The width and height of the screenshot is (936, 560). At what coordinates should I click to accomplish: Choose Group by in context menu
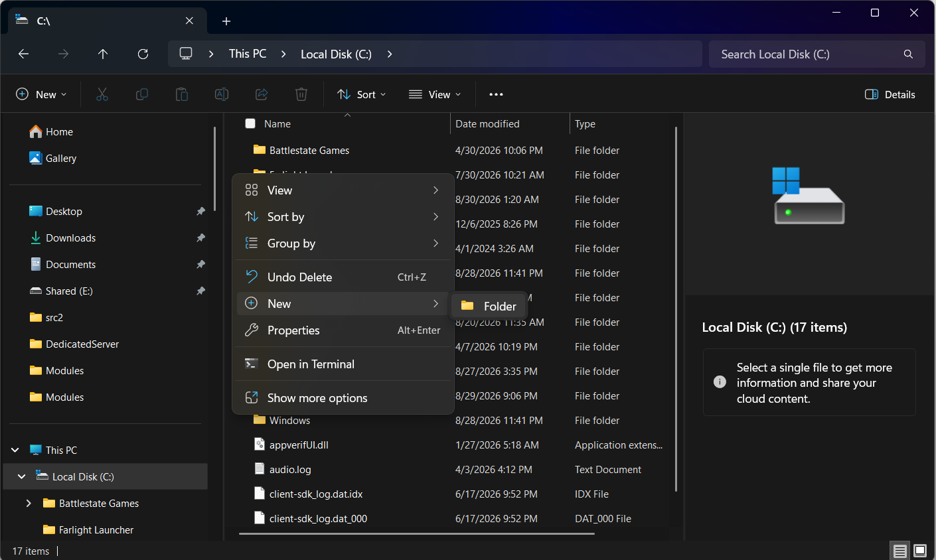[x=343, y=244]
